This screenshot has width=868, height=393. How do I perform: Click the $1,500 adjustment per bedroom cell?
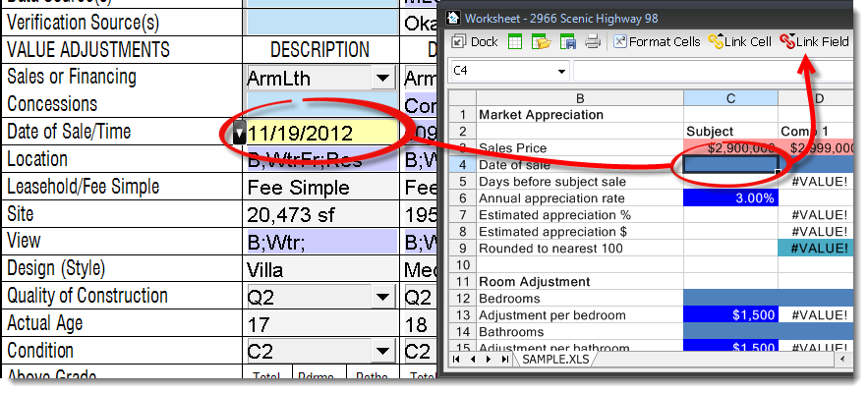click(730, 315)
